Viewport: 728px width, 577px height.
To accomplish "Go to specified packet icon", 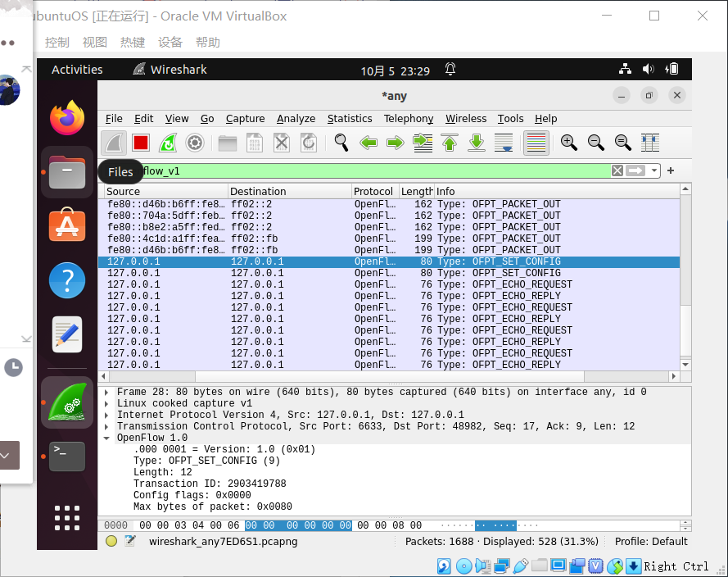I will [x=423, y=143].
